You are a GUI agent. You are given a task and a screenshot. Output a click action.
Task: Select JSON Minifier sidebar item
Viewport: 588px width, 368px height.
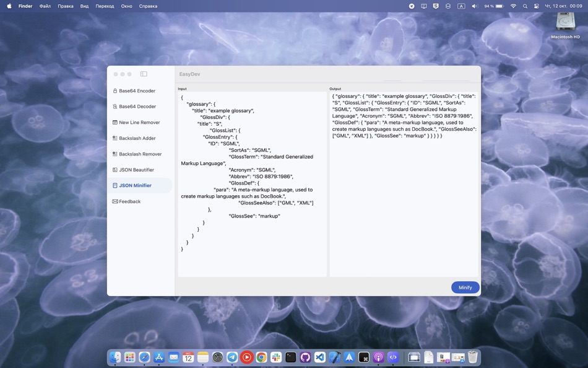(x=139, y=185)
